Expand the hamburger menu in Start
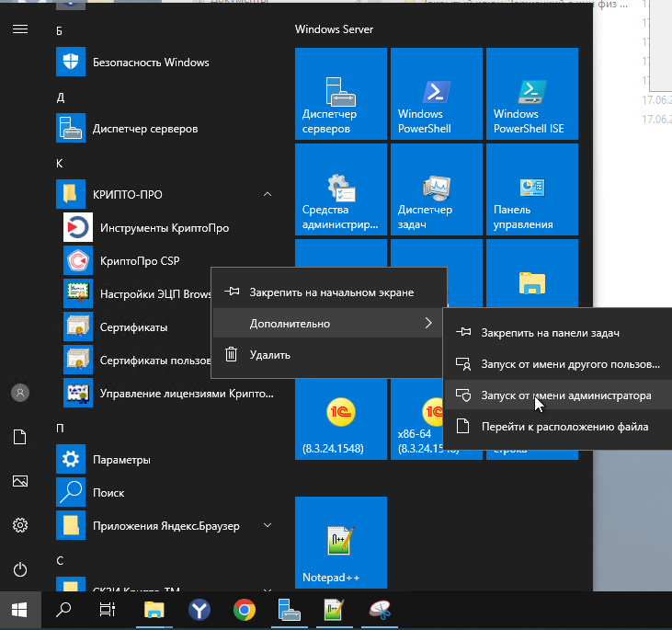This screenshot has height=630, width=672. point(20,29)
